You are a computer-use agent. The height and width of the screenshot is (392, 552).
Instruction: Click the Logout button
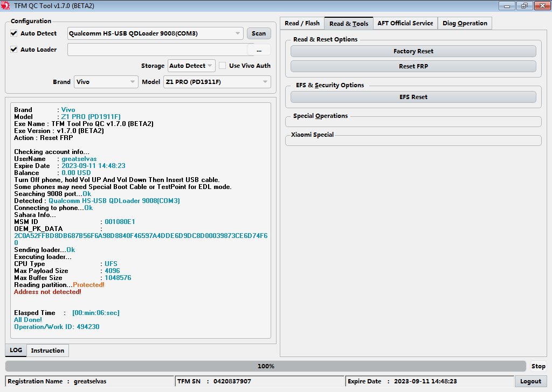(530, 381)
